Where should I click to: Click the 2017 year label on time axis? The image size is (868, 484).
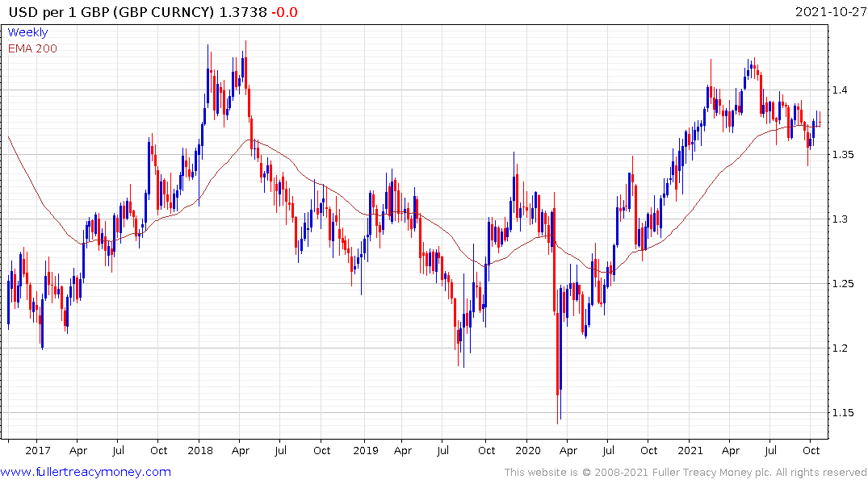coord(38,450)
